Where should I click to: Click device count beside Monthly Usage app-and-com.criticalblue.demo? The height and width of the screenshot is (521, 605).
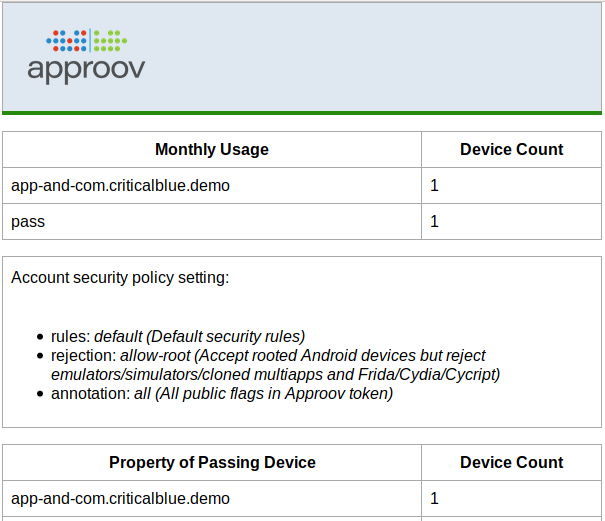pyautogui.click(x=435, y=186)
